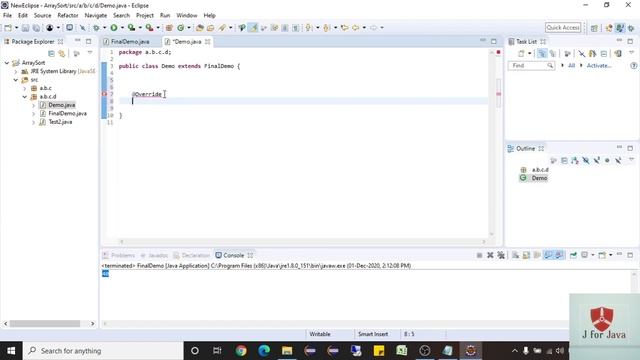Image resolution: width=640 pixels, height=360 pixels.
Task: Open Google Chrome from the taskbar
Action: tap(241, 351)
